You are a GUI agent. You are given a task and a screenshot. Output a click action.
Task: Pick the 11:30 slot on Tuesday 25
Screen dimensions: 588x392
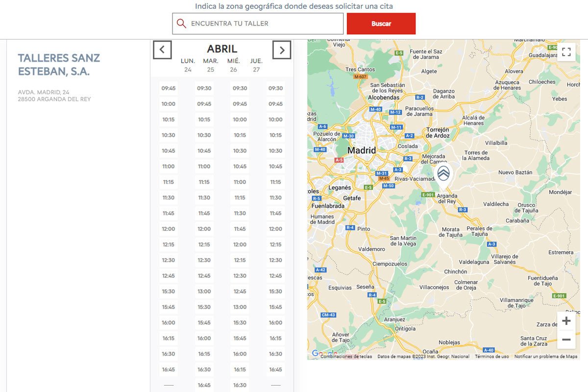(x=204, y=198)
